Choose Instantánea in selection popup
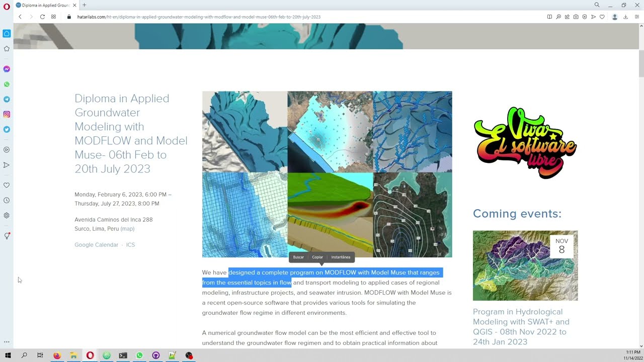The image size is (644, 362). 341,257
